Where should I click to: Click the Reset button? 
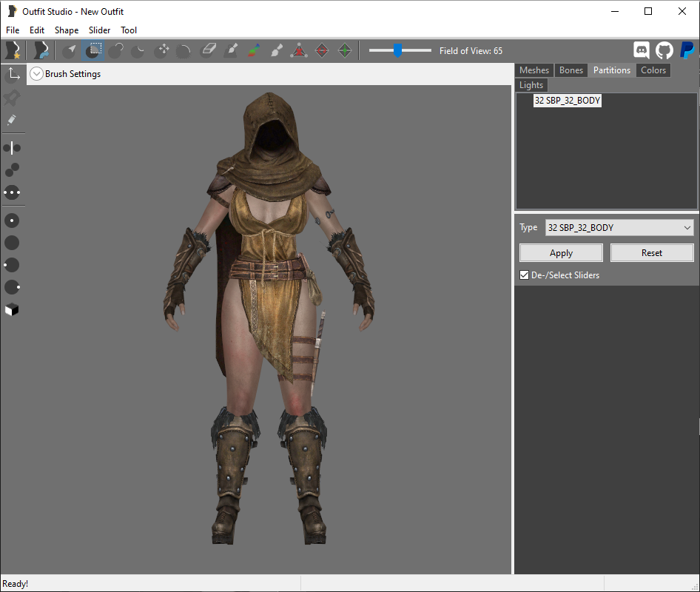pyautogui.click(x=652, y=252)
